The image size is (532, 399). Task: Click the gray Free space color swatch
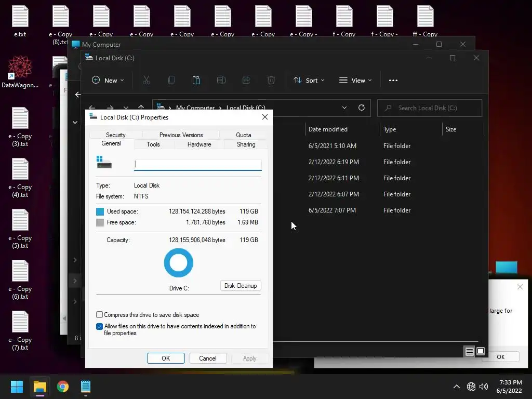[x=100, y=222]
